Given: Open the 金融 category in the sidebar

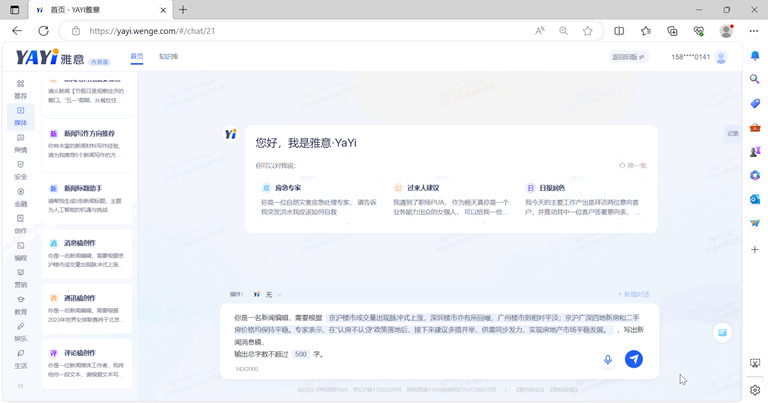Looking at the screenshot, I should [x=21, y=197].
